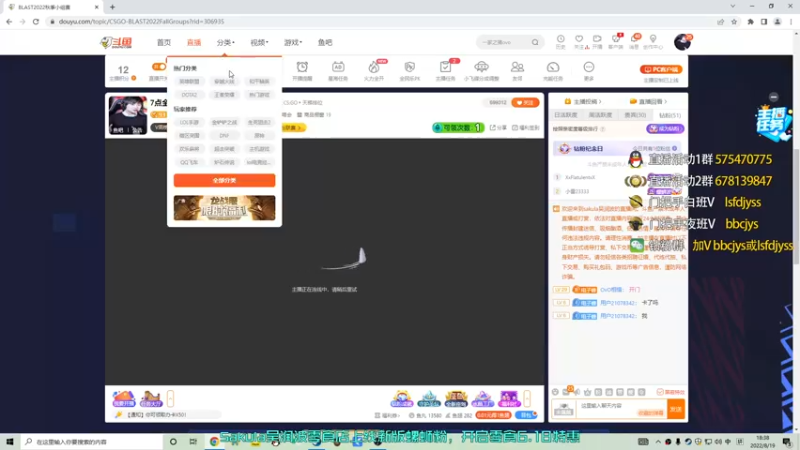Open the followed heart icon
Viewport: 800px width, 450px height.
579,41
